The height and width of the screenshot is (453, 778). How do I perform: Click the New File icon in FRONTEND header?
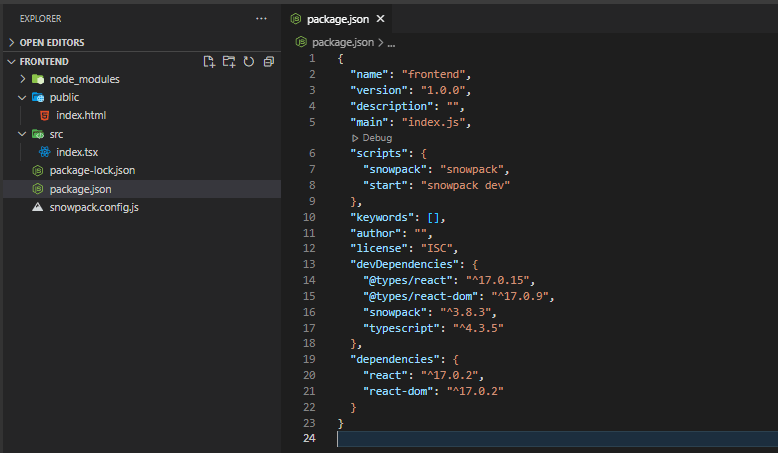pyautogui.click(x=209, y=62)
